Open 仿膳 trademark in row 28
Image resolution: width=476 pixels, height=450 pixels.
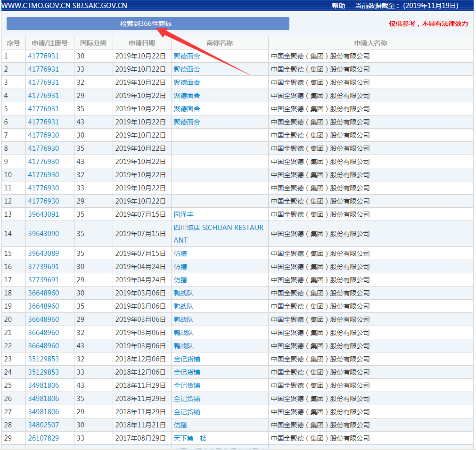pyautogui.click(x=181, y=425)
